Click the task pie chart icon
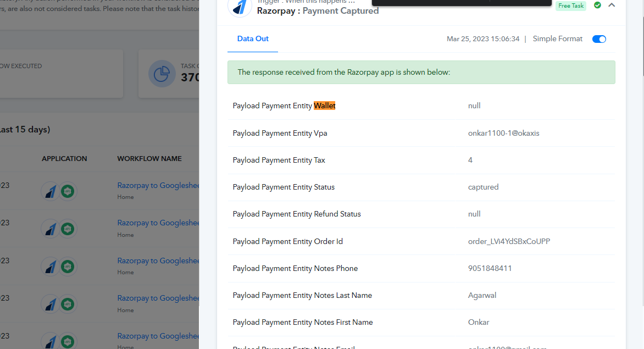Screen dimensions: 644x349 [x=162, y=74]
